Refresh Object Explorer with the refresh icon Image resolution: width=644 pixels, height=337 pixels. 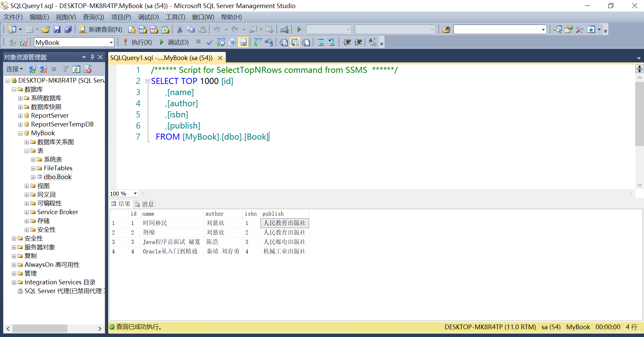coord(76,69)
